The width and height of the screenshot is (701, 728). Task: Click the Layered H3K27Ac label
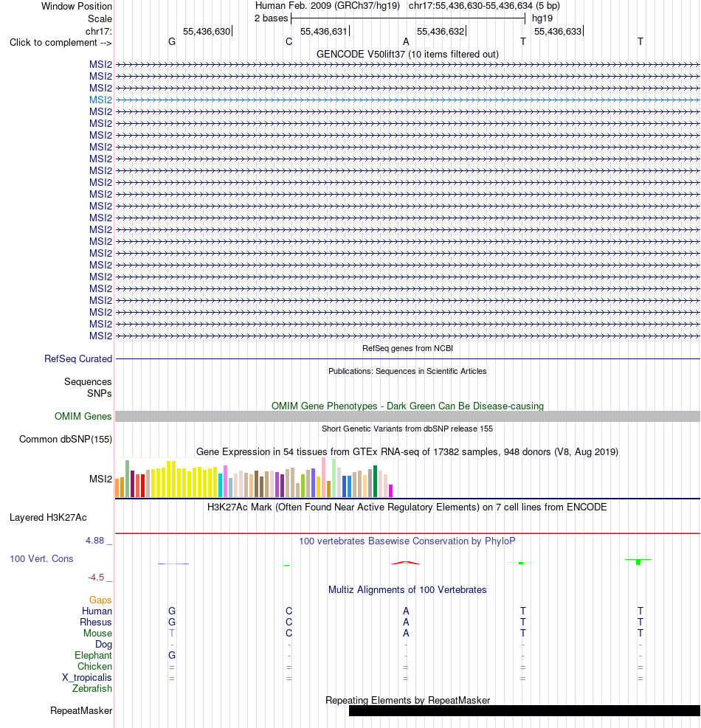coord(48,518)
